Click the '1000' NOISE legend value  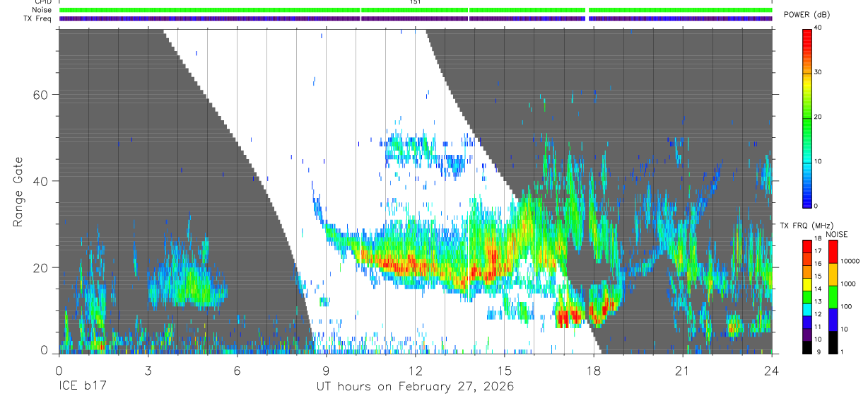point(848,284)
